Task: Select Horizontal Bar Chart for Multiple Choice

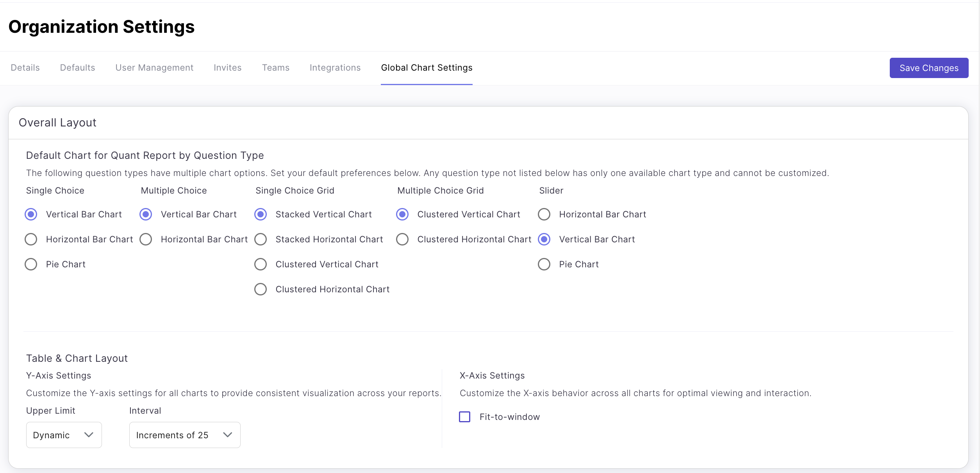Action: pyautogui.click(x=146, y=239)
